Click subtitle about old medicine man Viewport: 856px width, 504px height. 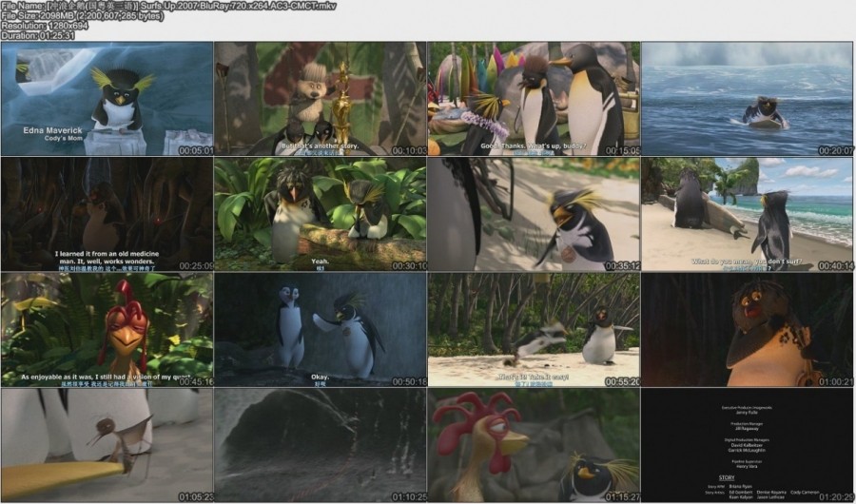(x=107, y=258)
